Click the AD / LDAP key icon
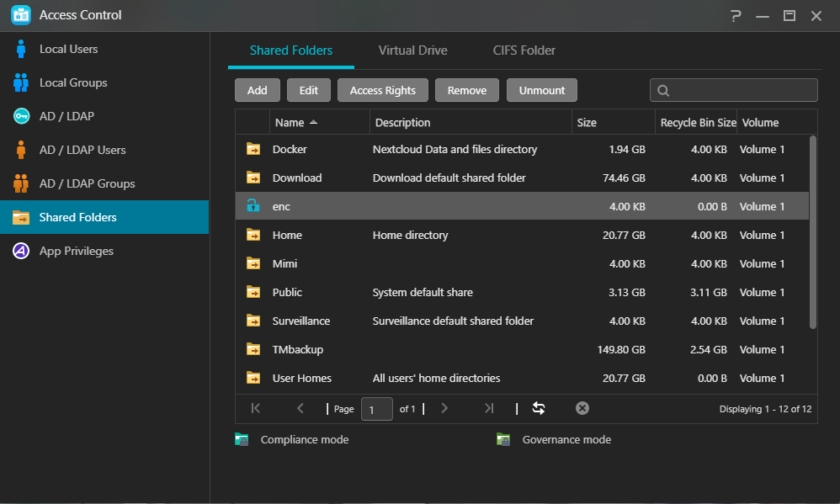This screenshot has width=840, height=504. point(21,116)
